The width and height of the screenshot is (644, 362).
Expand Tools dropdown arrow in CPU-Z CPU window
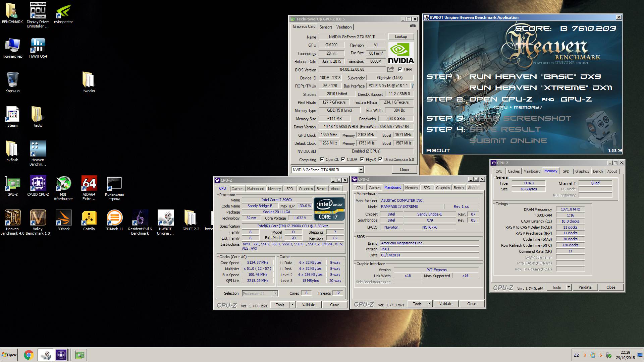(292, 305)
